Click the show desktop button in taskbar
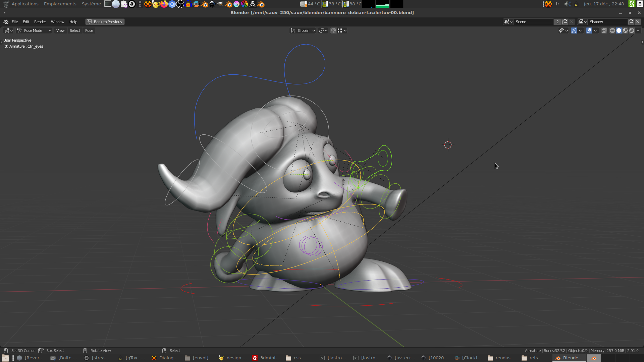The height and width of the screenshot is (362, 644). (5, 358)
